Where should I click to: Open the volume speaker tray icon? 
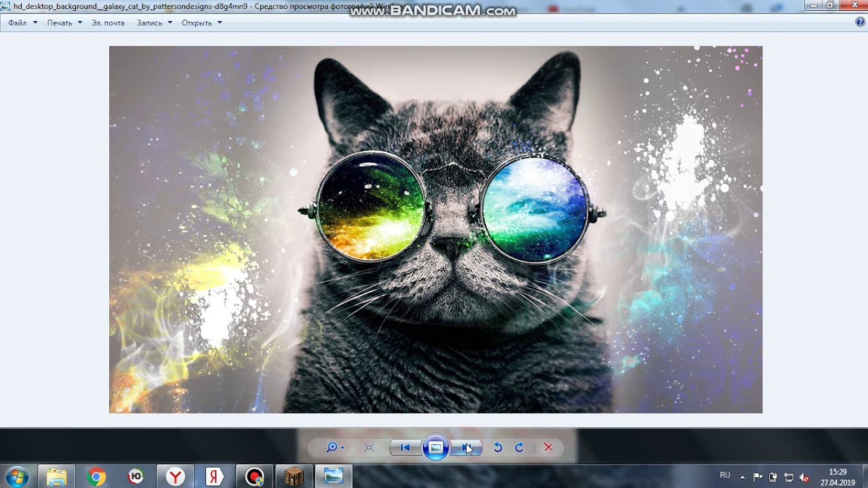pos(804,477)
